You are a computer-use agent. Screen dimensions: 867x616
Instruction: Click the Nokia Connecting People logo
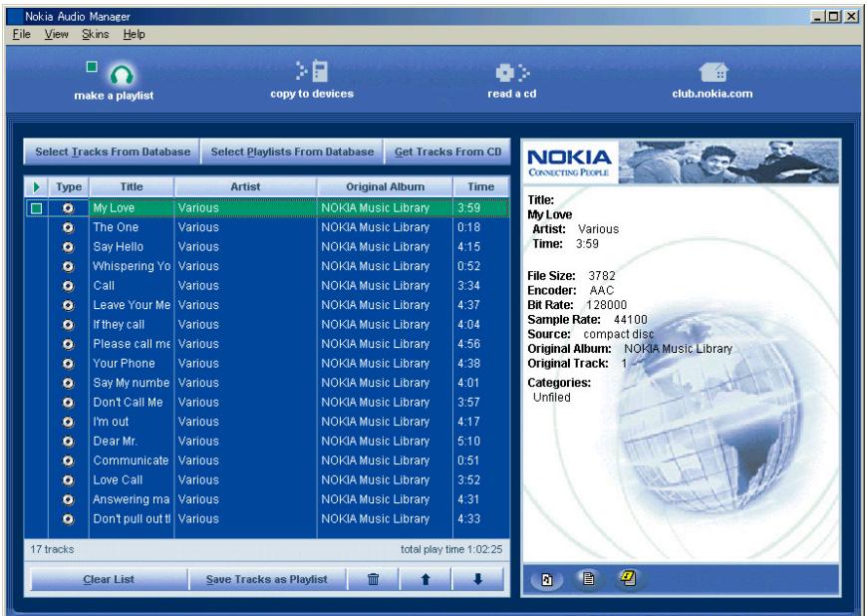[x=569, y=162]
